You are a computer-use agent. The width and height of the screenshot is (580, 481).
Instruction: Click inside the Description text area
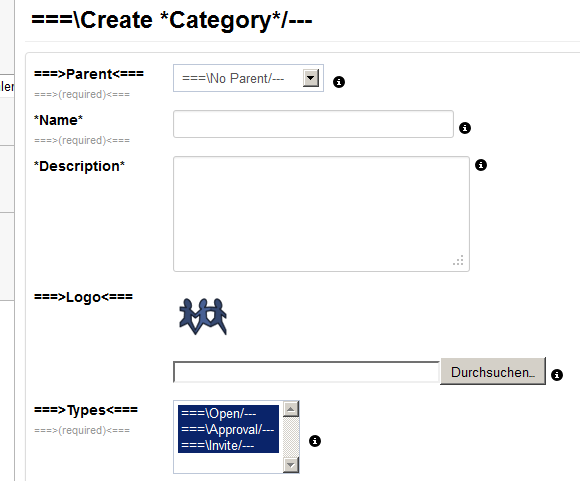click(x=321, y=214)
